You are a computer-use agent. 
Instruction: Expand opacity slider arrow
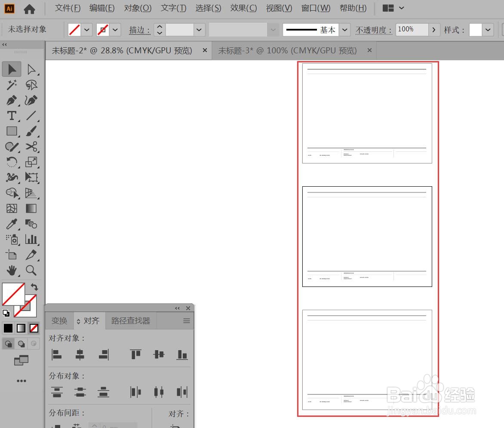(x=434, y=30)
